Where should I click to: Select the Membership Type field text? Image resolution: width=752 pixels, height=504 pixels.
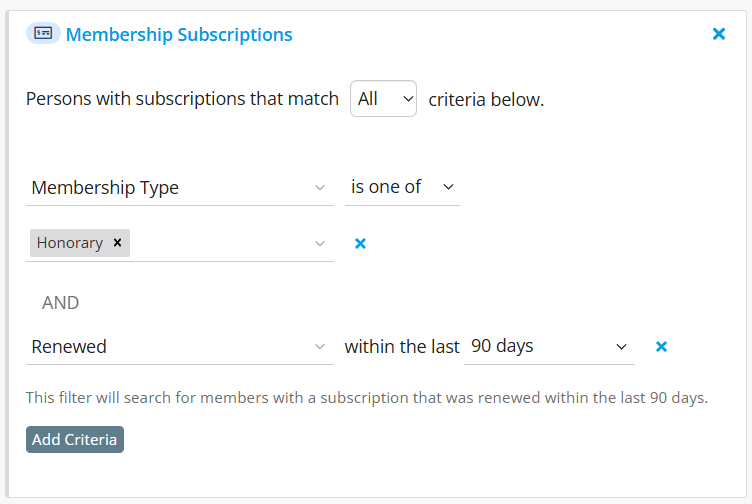(x=105, y=188)
